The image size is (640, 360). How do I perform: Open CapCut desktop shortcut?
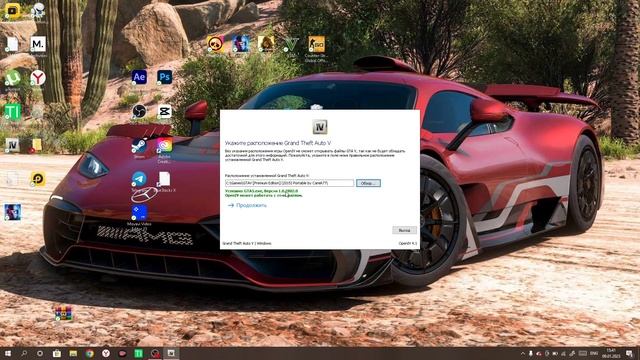point(164,111)
